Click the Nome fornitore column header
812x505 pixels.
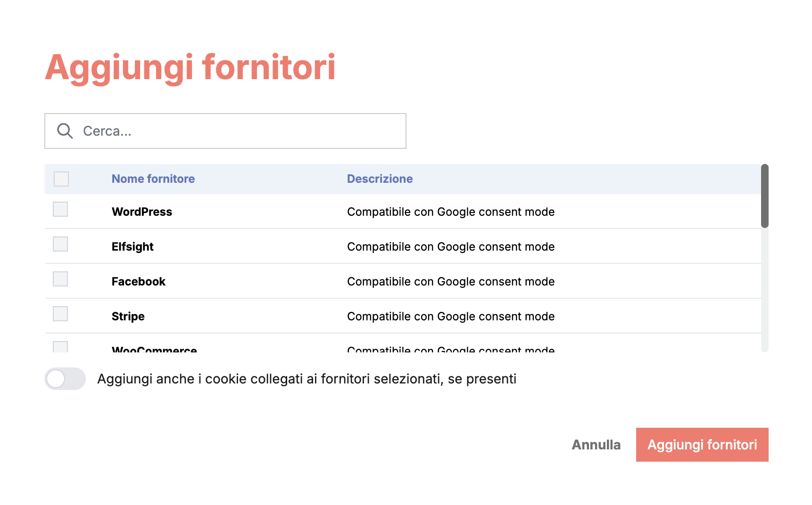coord(153,179)
